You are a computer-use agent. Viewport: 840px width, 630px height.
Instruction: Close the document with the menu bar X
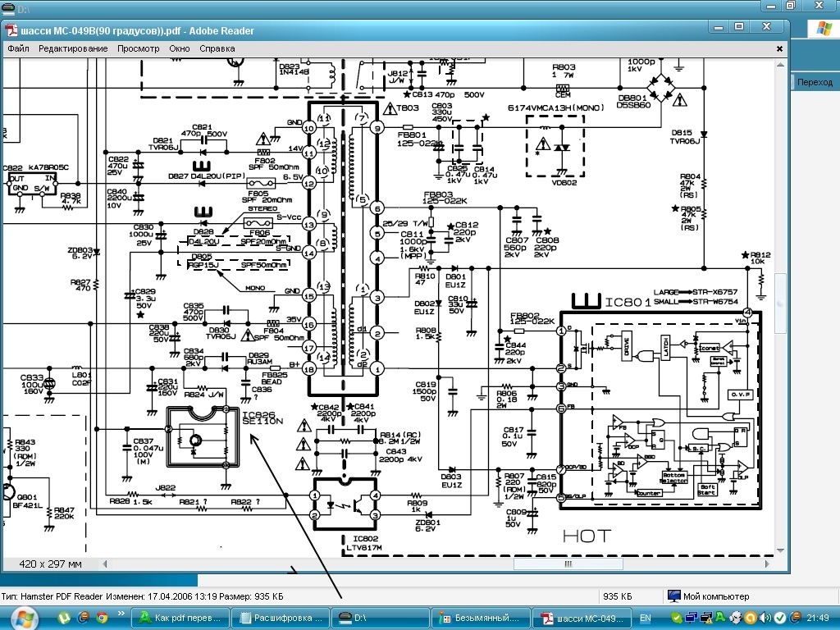(779, 48)
